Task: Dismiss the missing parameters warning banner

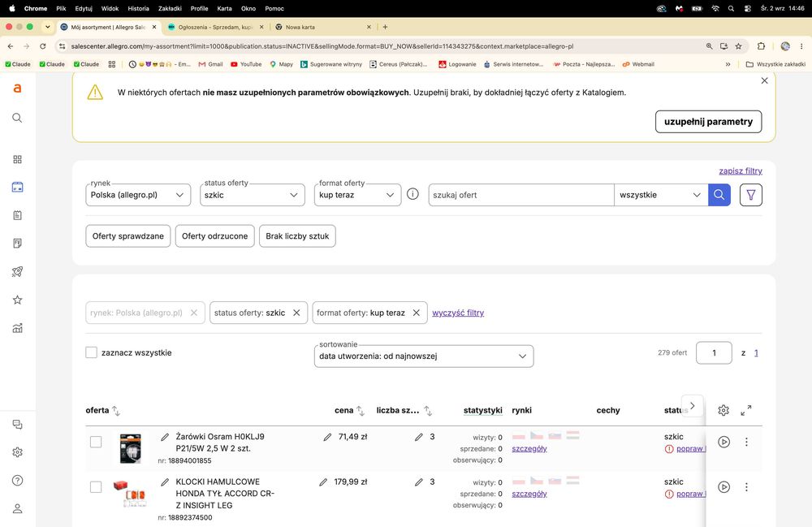Action: click(x=764, y=80)
